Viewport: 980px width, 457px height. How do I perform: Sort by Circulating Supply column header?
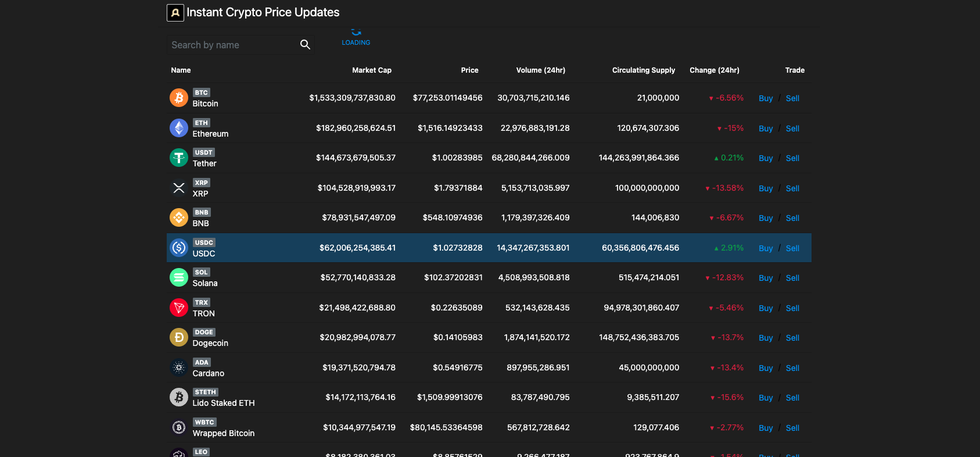tap(644, 70)
